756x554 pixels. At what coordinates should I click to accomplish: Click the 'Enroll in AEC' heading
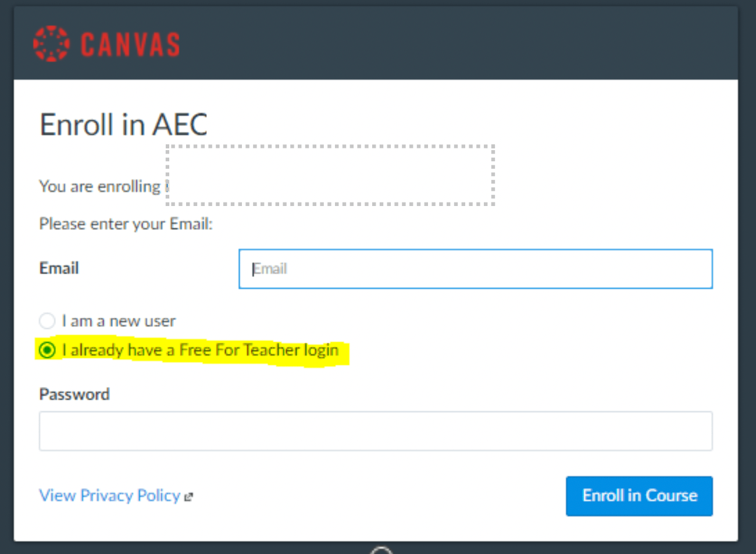[x=123, y=125]
